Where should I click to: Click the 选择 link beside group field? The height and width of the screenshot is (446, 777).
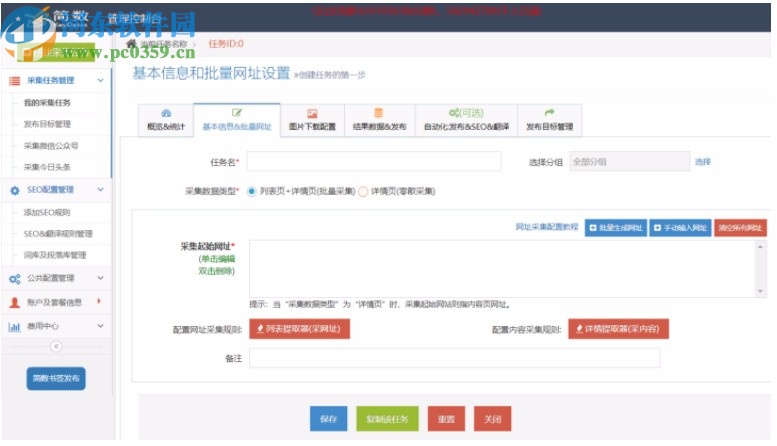[703, 162]
